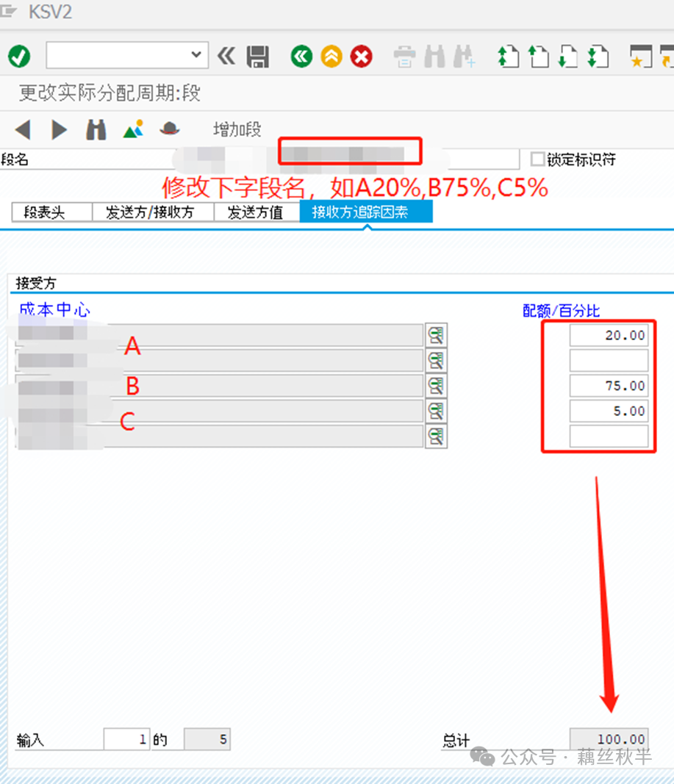Jump to the First Page icon
The width and height of the screenshot is (674, 784).
point(508,57)
